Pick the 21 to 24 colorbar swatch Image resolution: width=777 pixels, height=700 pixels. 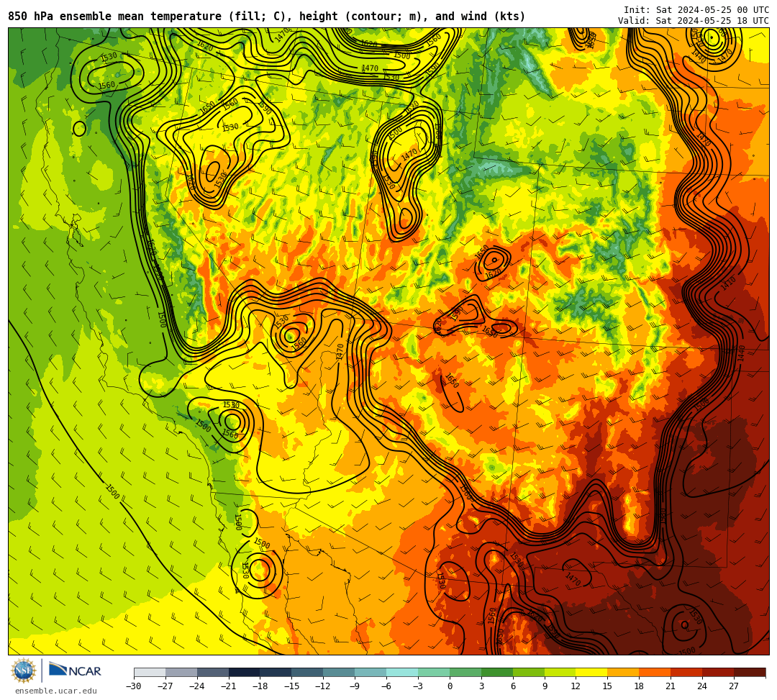coord(686,672)
